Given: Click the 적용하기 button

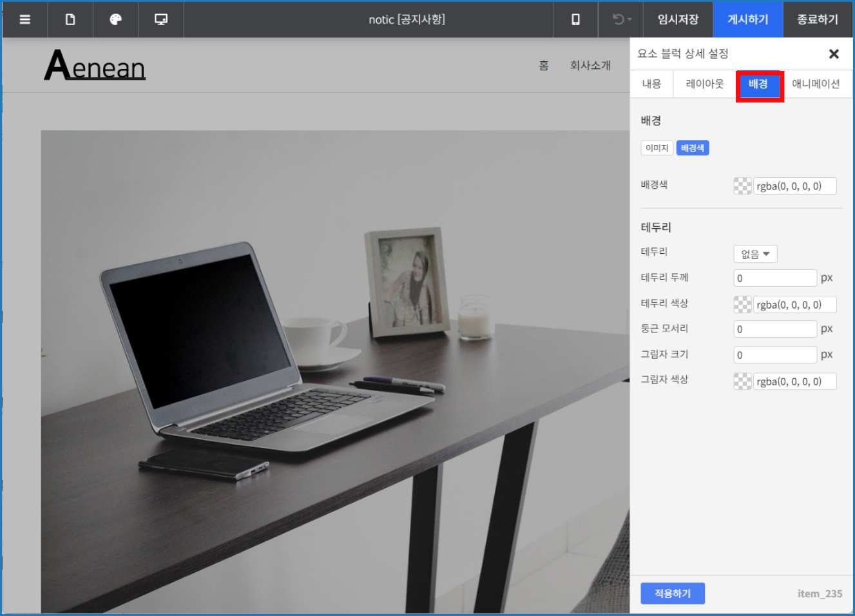Looking at the screenshot, I should [673, 593].
